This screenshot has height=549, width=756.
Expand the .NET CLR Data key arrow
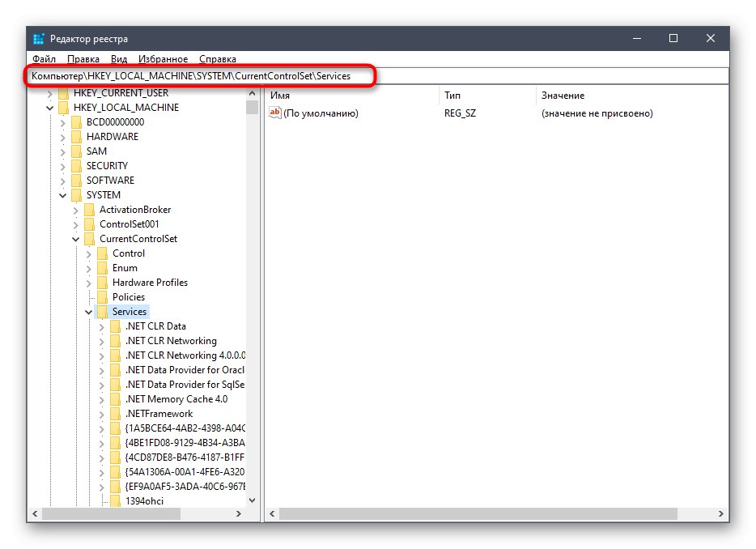[102, 327]
